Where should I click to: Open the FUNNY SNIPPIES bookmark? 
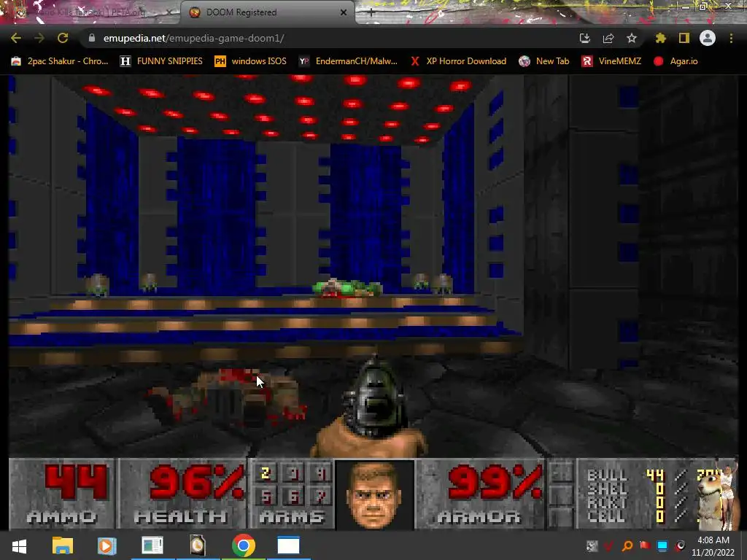(x=161, y=61)
